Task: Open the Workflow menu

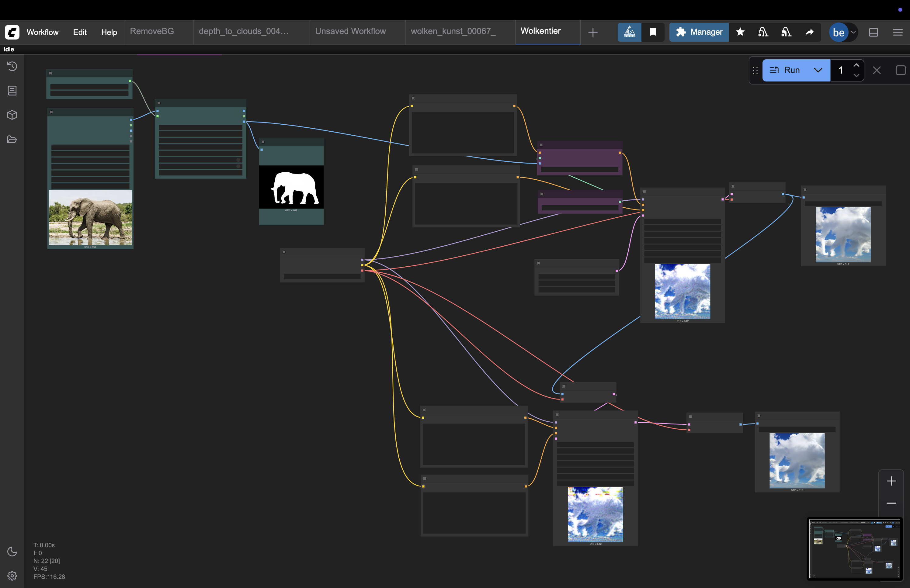Action: pos(42,32)
